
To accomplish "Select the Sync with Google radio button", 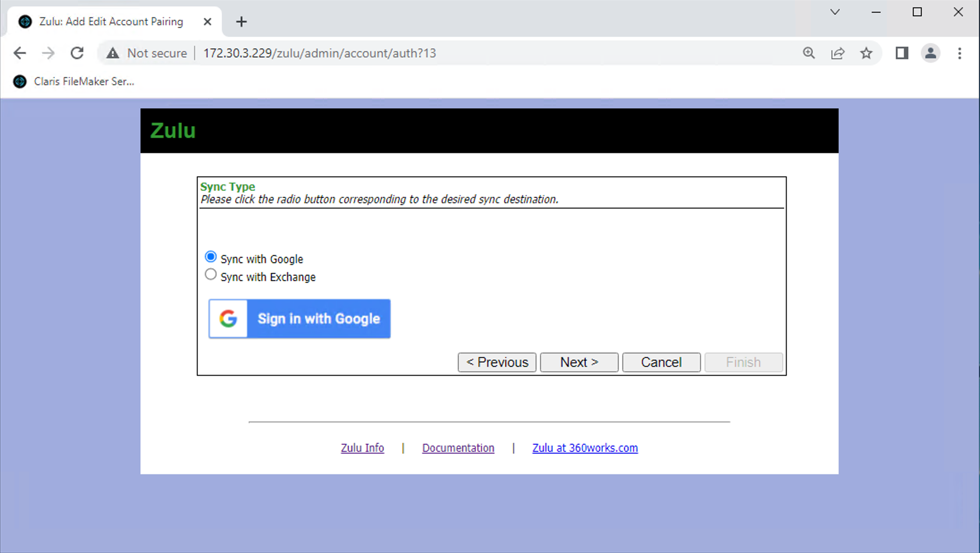I will tap(211, 257).
